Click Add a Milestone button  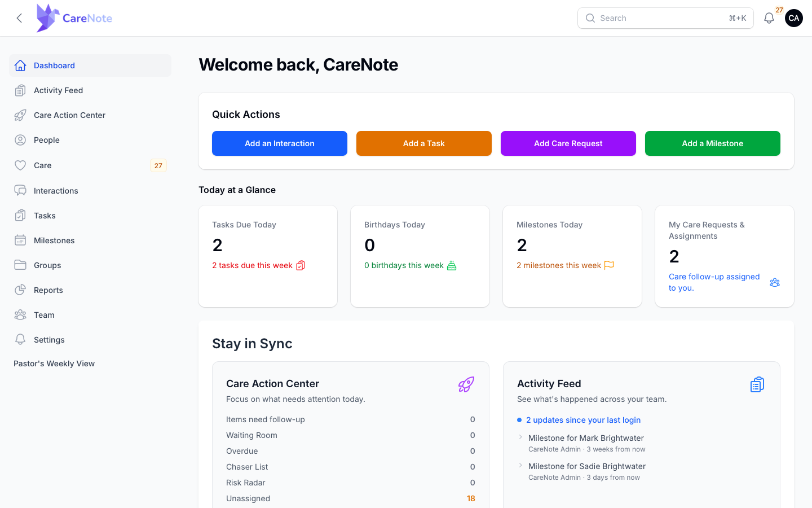tap(713, 143)
